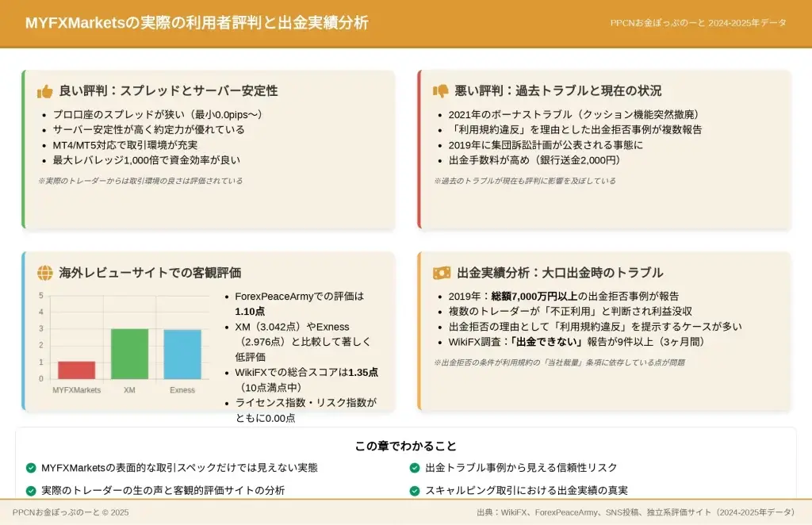
Task: Click the thumbs-up icon beside 良い評判
Action: coord(45,91)
